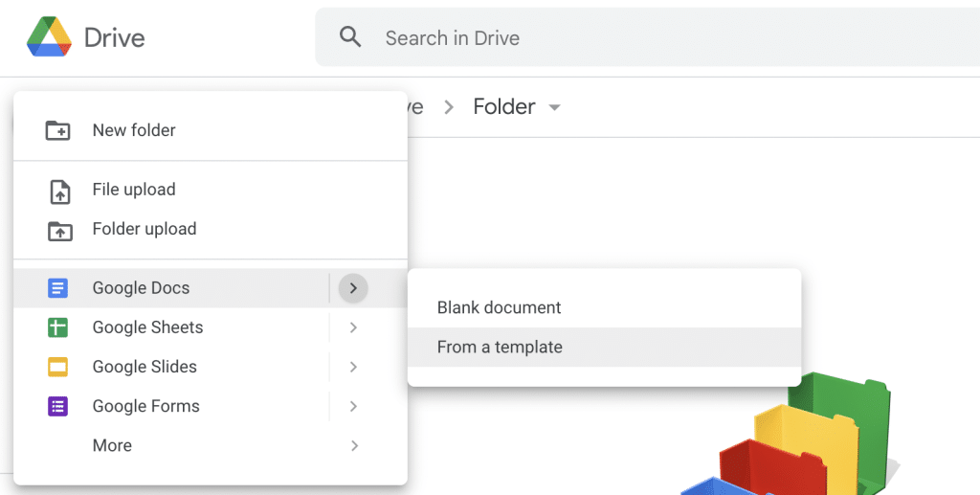Focus the Search in Drive field
980x495 pixels.
coord(648,37)
